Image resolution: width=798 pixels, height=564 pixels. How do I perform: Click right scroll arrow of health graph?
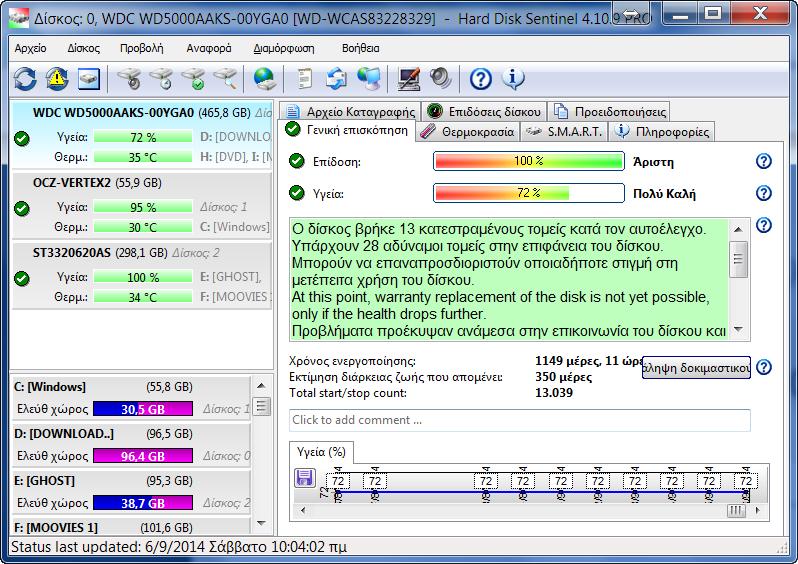click(758, 510)
